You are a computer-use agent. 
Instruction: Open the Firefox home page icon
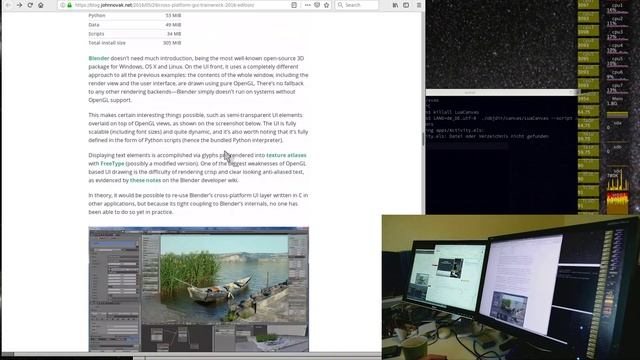41,5
